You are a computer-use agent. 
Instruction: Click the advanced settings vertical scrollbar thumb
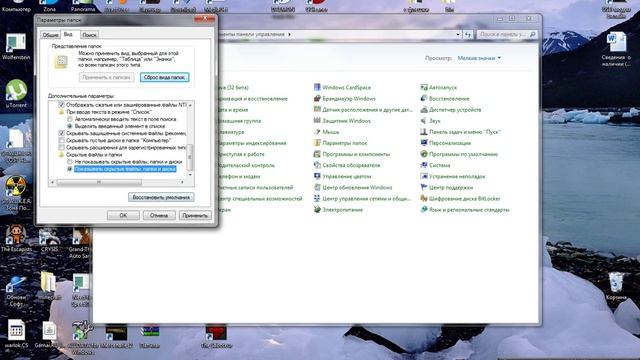[190, 157]
